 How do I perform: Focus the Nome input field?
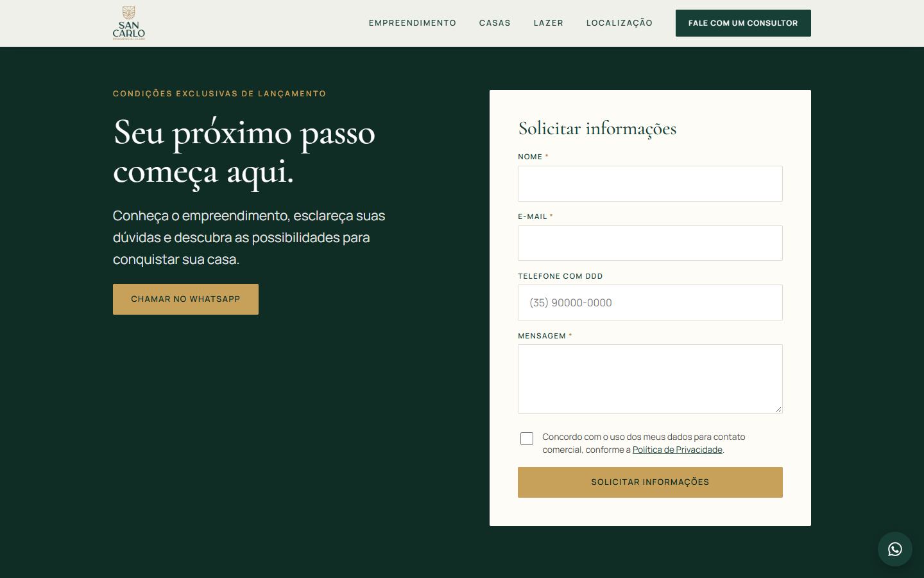click(650, 184)
